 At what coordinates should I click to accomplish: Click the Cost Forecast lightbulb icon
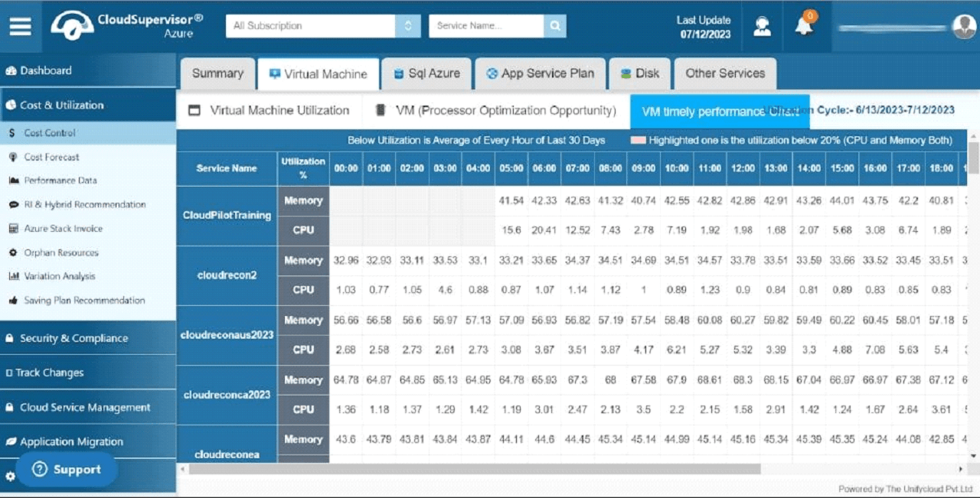tap(13, 157)
